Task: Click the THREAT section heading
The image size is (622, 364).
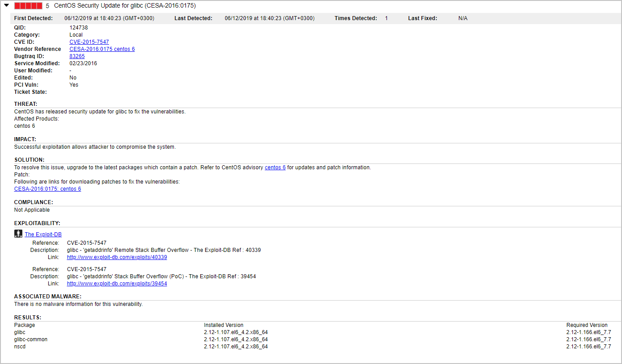Action: coord(26,104)
